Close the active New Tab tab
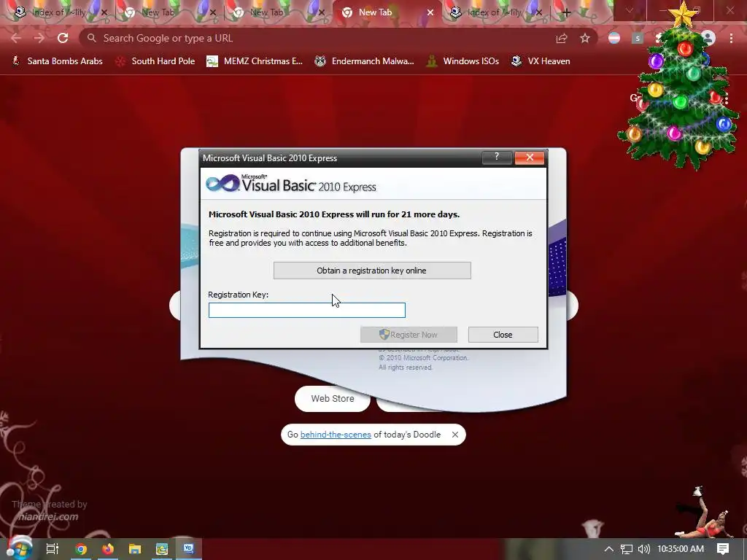Image resolution: width=747 pixels, height=560 pixels. point(430,12)
